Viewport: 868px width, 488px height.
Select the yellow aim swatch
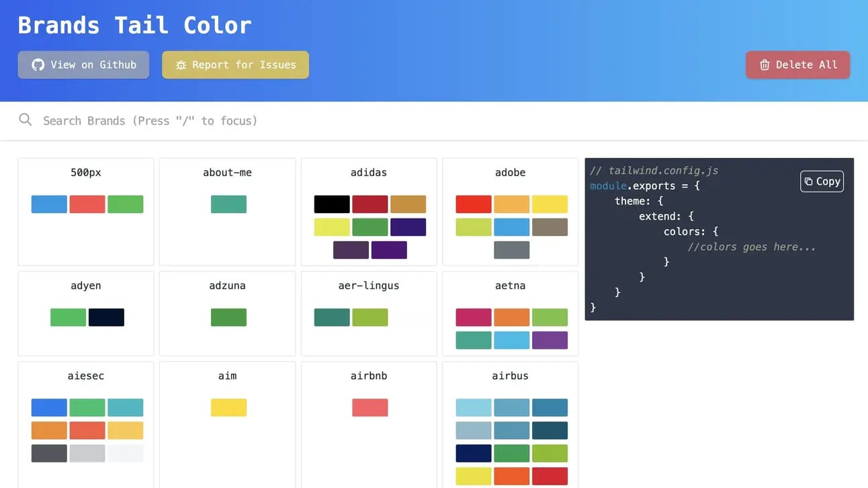(x=228, y=407)
